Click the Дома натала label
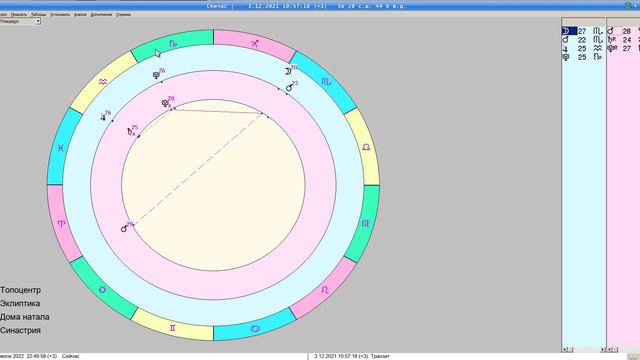Screen dimensions: 640x360 click(x=24, y=317)
